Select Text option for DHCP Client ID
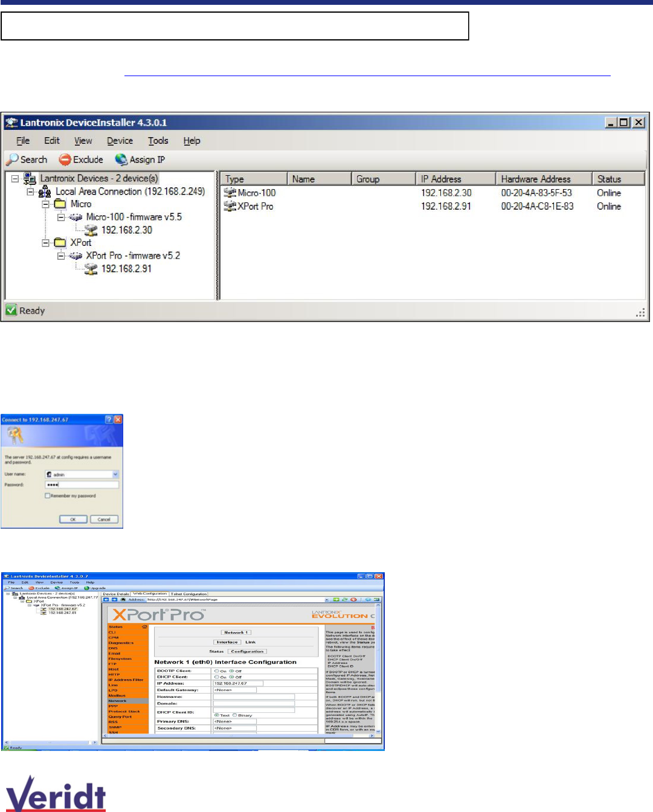 coord(216,715)
